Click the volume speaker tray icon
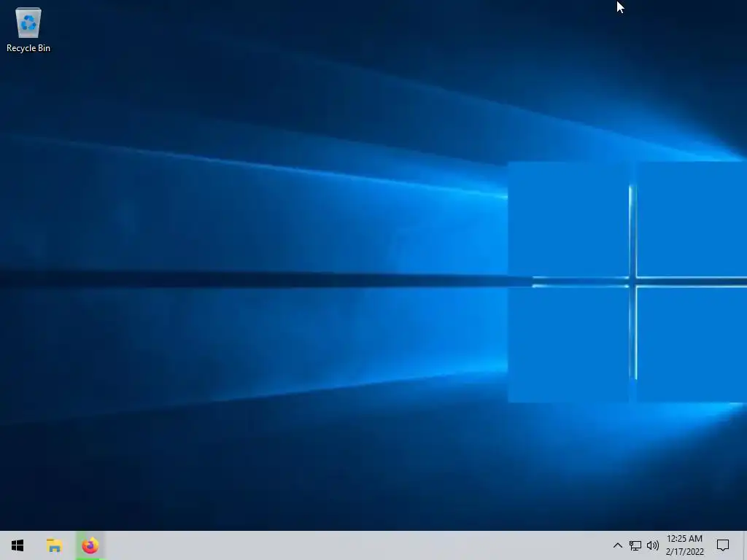Screen dimensions: 747x560 (x=653, y=545)
